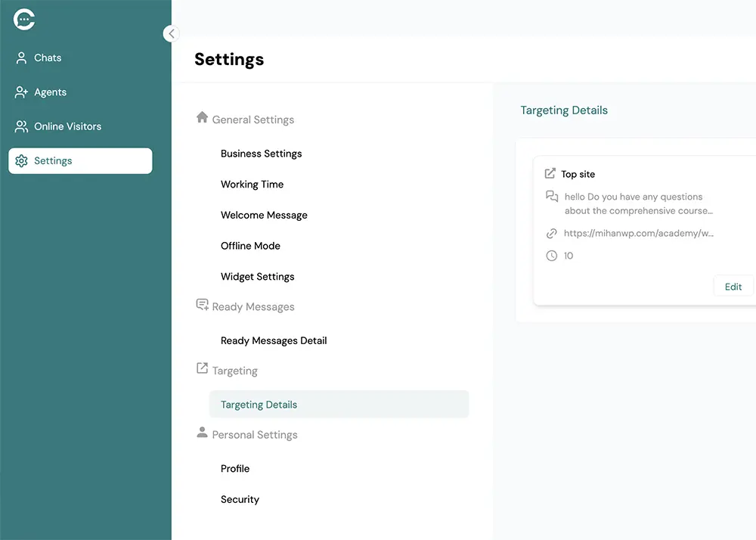756x540 pixels.
Task: Click the Personal Settings person icon
Action: (202, 433)
